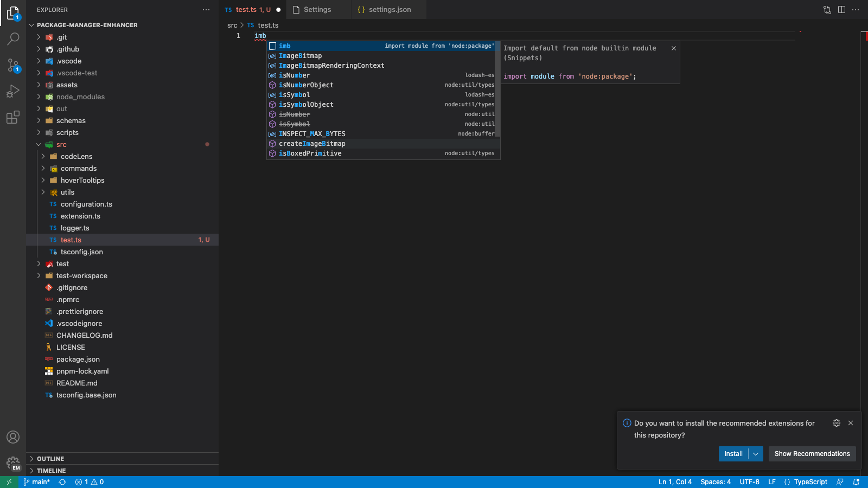Open the feedback icon in status bar
The image size is (868, 488).
click(840, 482)
